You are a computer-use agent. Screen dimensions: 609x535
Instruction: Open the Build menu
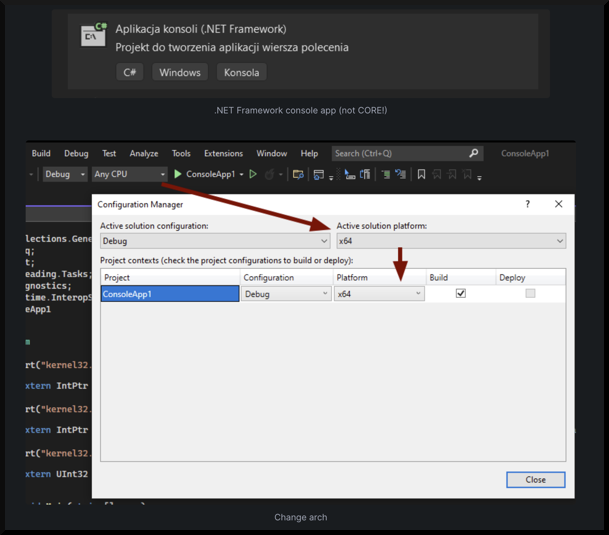click(x=41, y=153)
